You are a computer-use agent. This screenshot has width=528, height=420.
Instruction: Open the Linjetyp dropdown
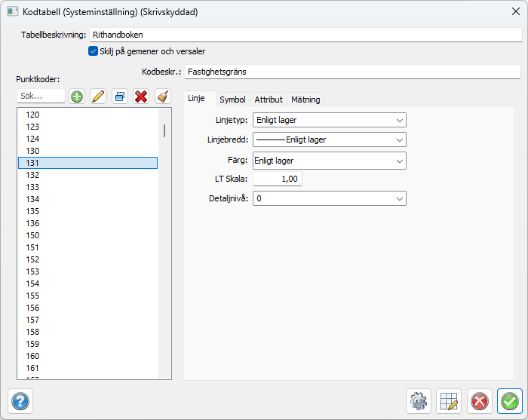pos(329,120)
